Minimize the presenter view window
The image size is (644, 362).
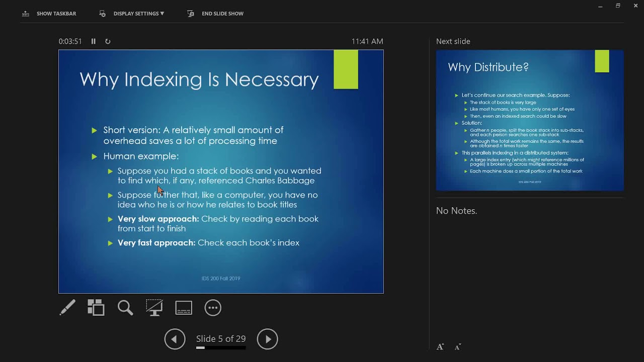point(600,6)
